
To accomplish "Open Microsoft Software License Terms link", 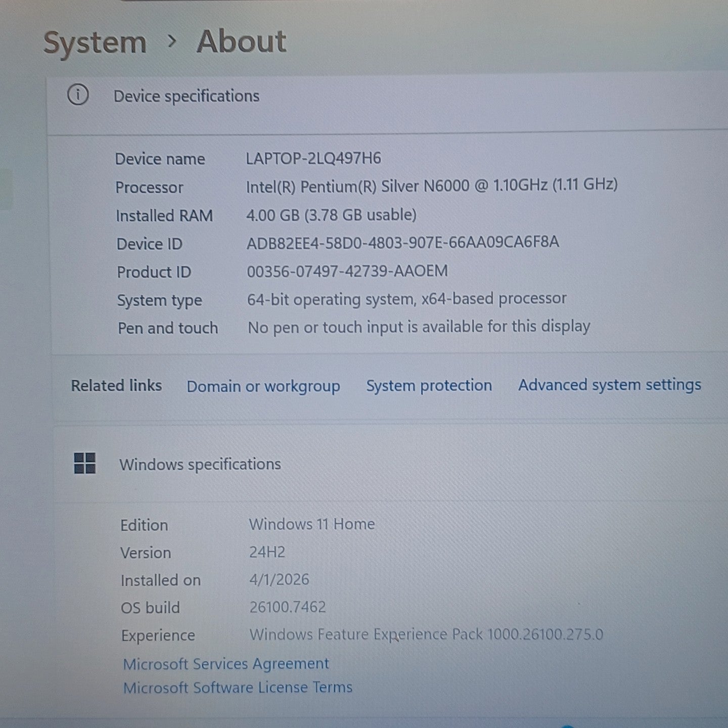I will tap(238, 688).
